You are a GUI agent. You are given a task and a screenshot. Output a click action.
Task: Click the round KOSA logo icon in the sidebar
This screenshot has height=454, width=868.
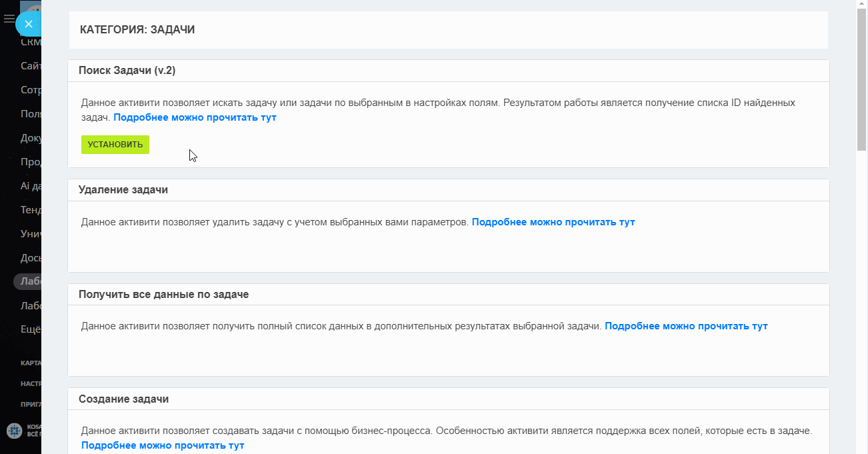pos(13,430)
